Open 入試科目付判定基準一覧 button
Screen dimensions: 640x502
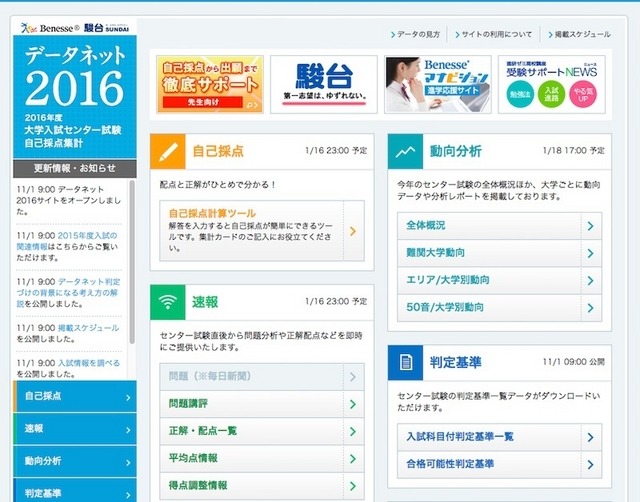pyautogui.click(x=495, y=437)
